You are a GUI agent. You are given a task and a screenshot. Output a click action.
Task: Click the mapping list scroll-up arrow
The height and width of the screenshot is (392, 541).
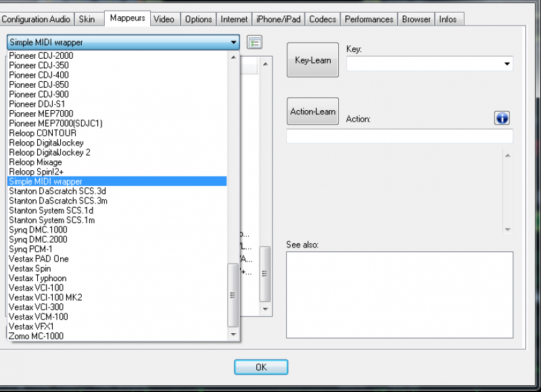click(x=265, y=64)
